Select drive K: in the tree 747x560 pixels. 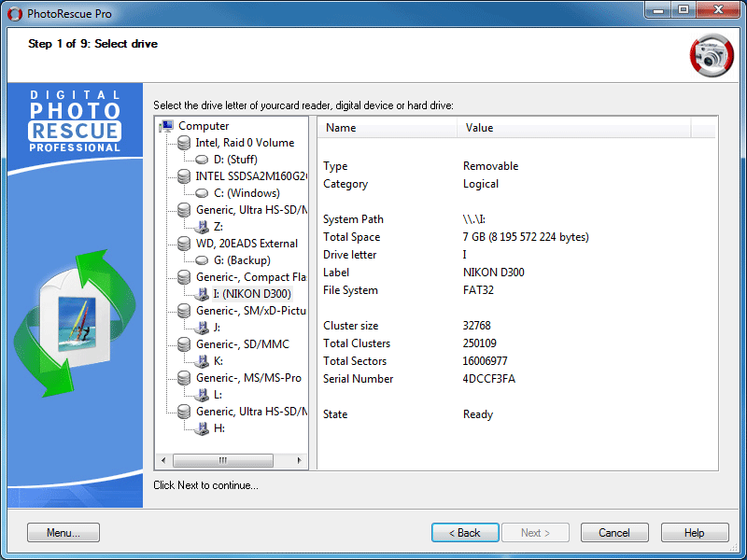tap(218, 361)
